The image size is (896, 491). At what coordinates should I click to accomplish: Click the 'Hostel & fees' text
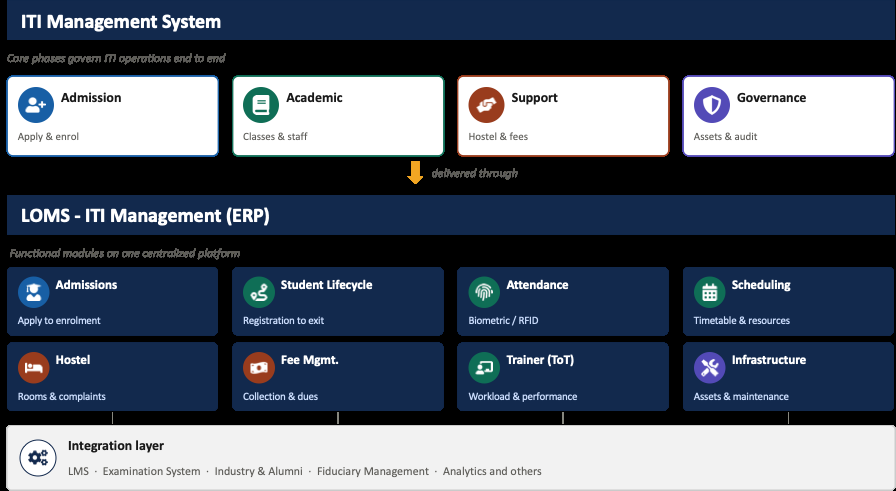498,137
